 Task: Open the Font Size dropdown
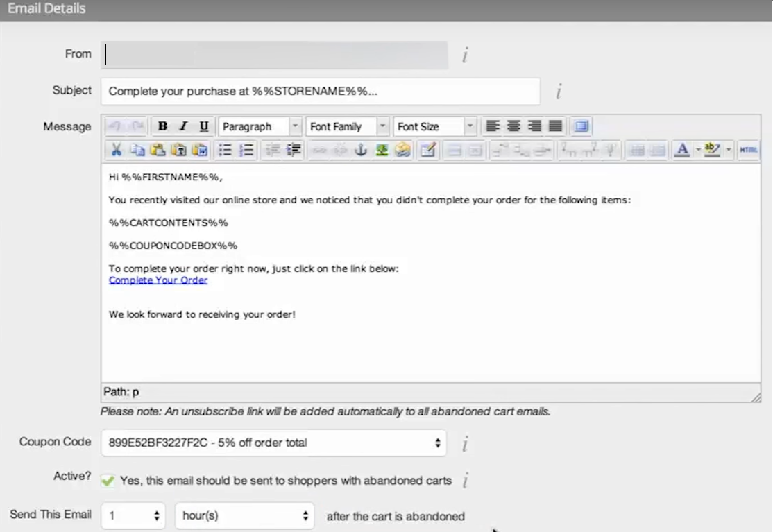[x=435, y=127]
